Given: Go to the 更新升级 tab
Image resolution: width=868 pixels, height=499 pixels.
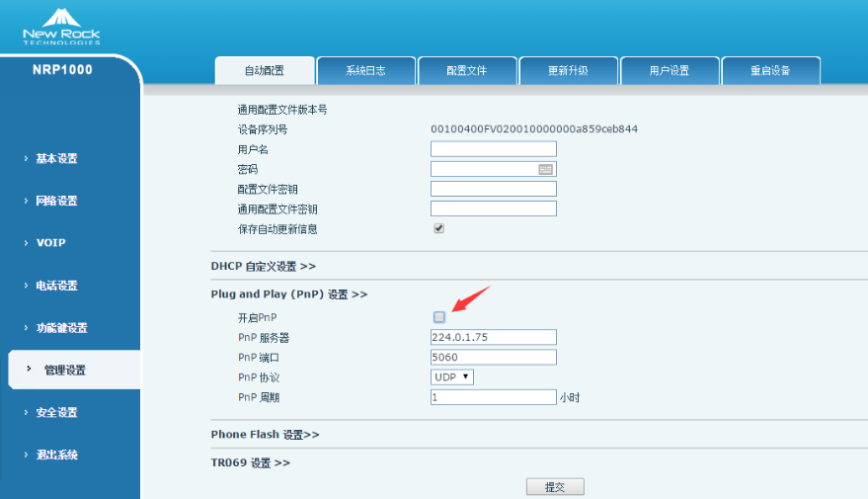Looking at the screenshot, I should coord(568,71).
